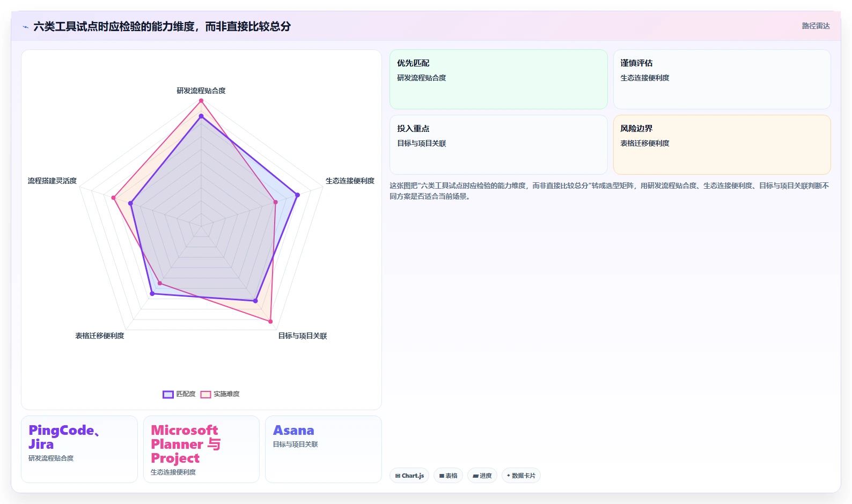
Task: Click the 生态连接便利度 axis label on radar
Action: click(x=350, y=181)
